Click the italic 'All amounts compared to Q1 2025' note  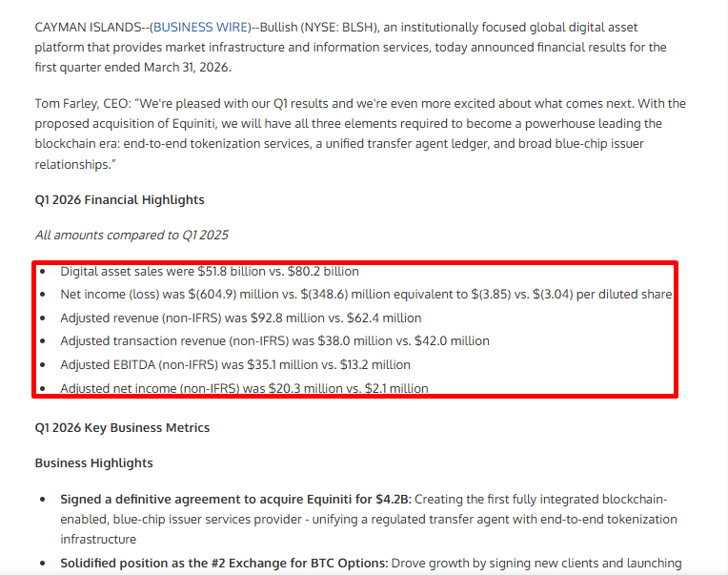pyautogui.click(x=131, y=235)
